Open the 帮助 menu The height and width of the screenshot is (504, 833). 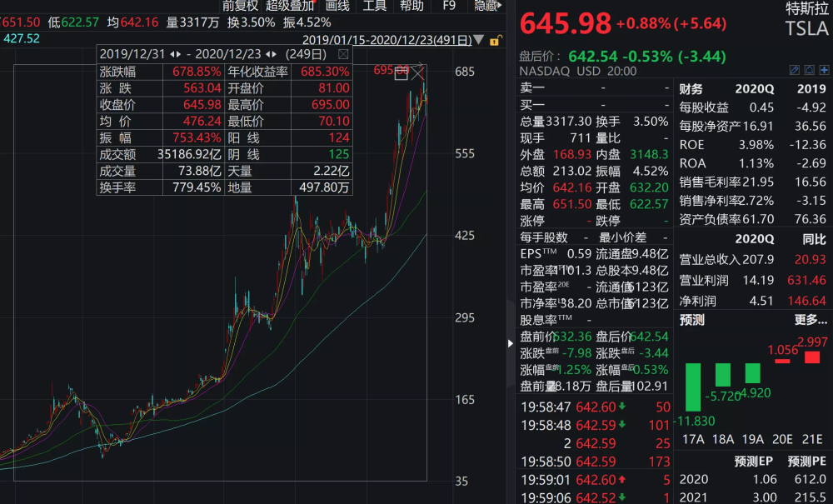click(x=412, y=6)
